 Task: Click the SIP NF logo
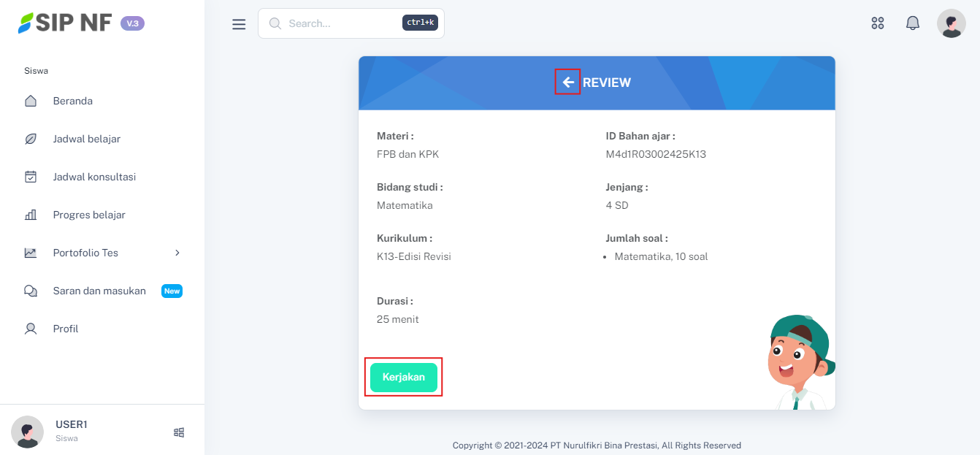(65, 23)
